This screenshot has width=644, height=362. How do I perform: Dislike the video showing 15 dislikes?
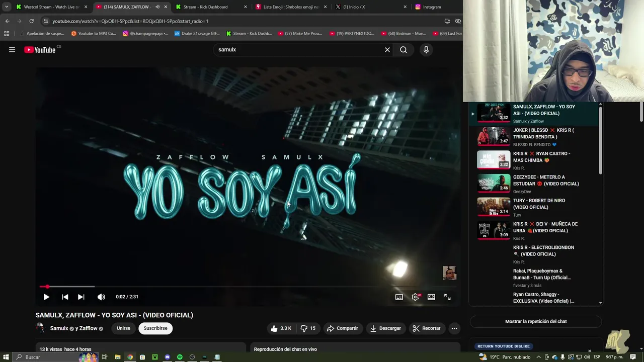(x=307, y=328)
